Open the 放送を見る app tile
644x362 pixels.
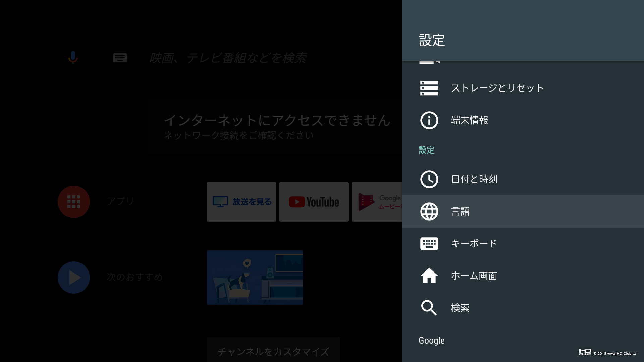pos(241,202)
